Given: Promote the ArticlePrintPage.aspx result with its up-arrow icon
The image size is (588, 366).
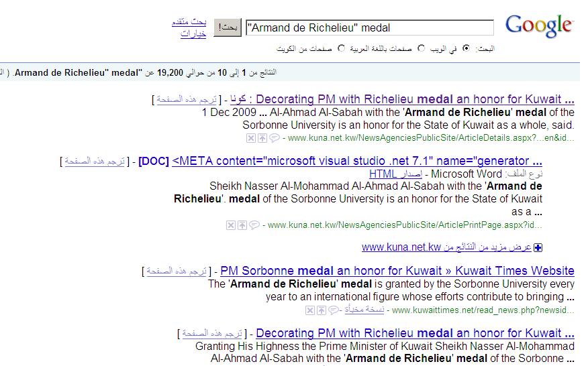Looking at the screenshot, I should pyautogui.click(x=242, y=225).
